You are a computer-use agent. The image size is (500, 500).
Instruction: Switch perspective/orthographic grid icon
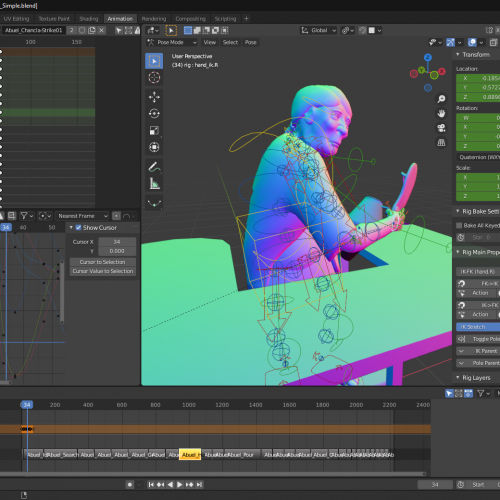tap(441, 143)
